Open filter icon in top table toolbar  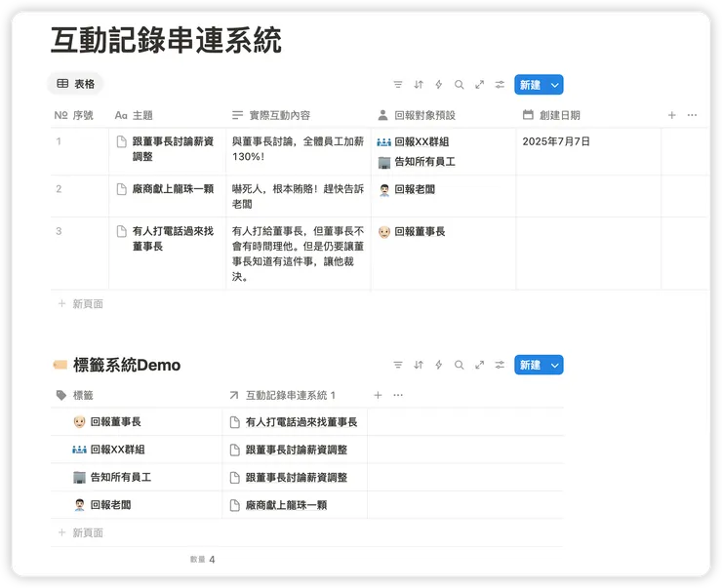(x=398, y=85)
